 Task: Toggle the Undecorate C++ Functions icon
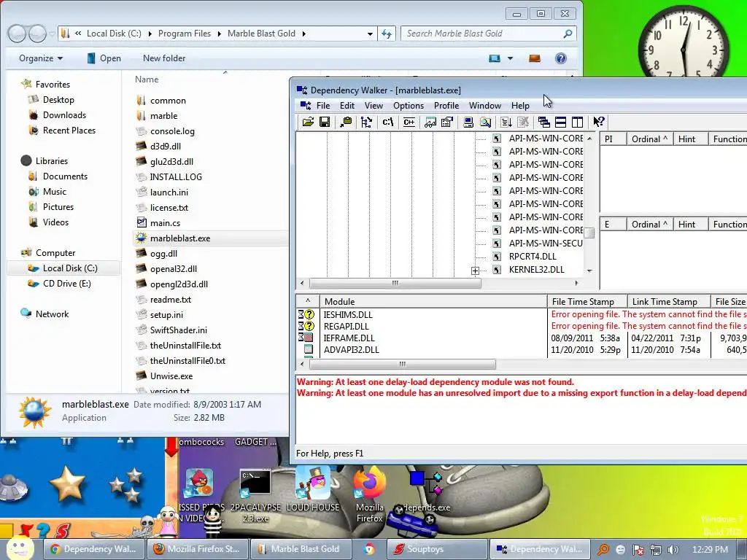409,122
